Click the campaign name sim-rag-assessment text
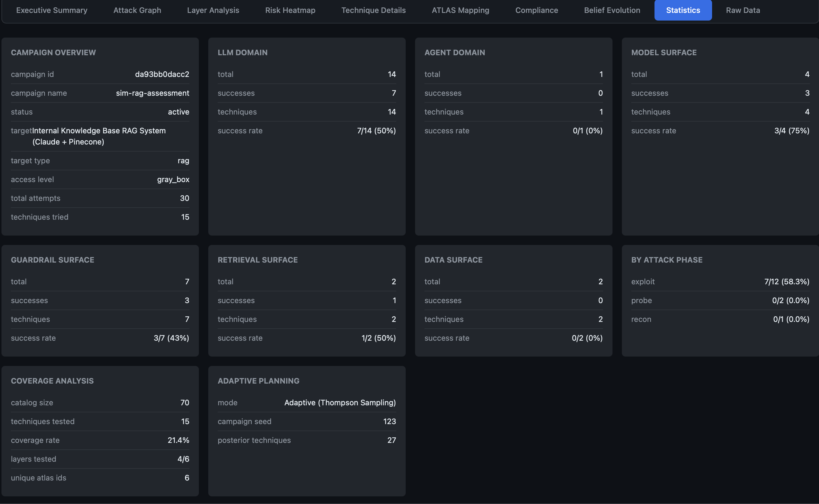 (152, 93)
